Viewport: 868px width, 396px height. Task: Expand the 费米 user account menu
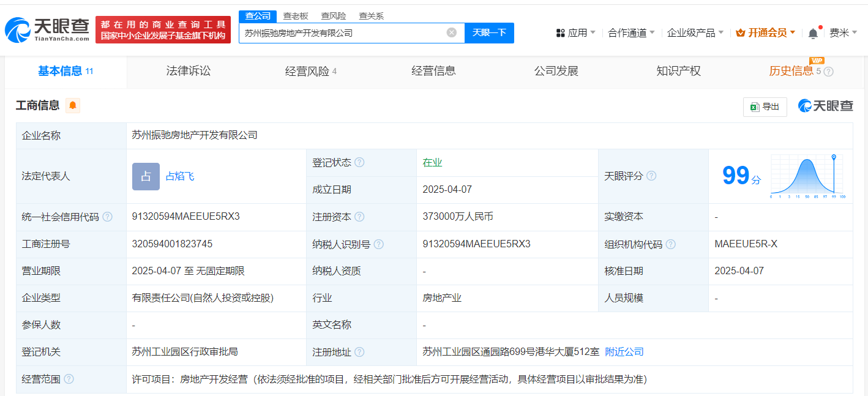pyautogui.click(x=843, y=33)
